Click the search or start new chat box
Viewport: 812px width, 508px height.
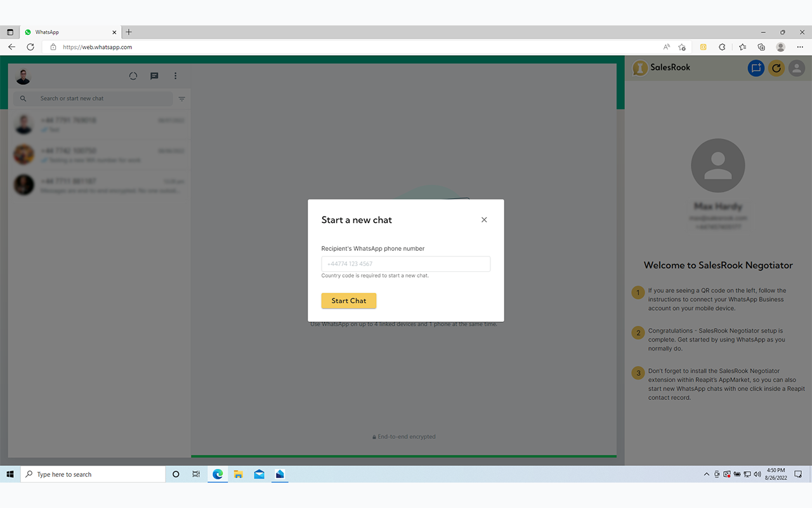click(x=93, y=98)
